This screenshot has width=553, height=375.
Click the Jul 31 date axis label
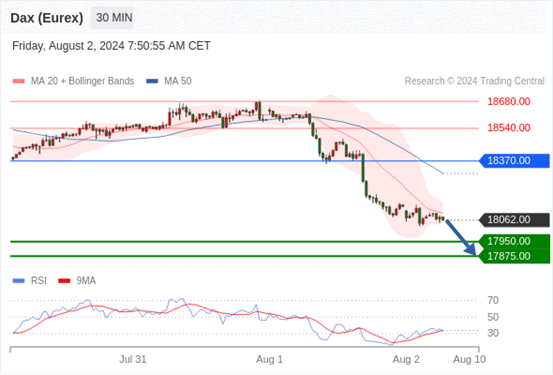(x=133, y=359)
